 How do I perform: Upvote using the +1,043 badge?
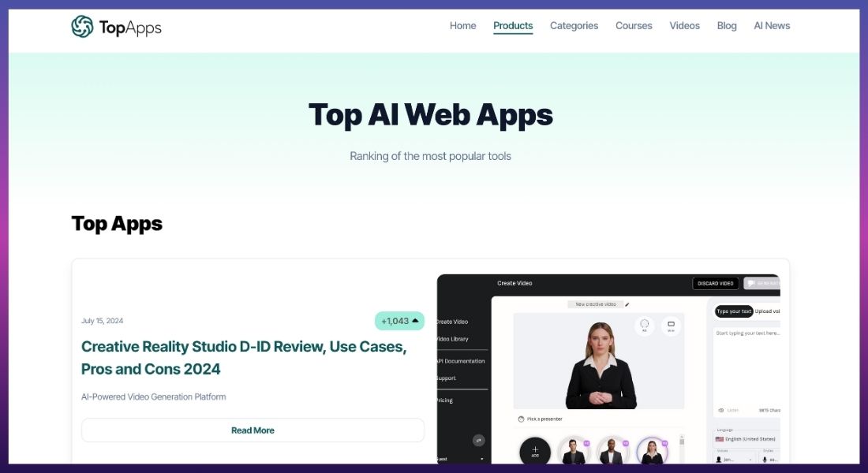399,321
